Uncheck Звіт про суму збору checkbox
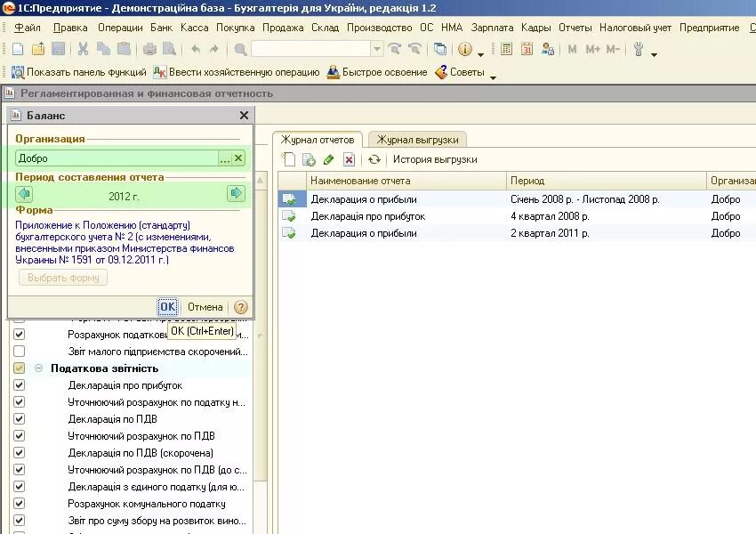Image resolution: width=756 pixels, height=534 pixels. (19, 520)
